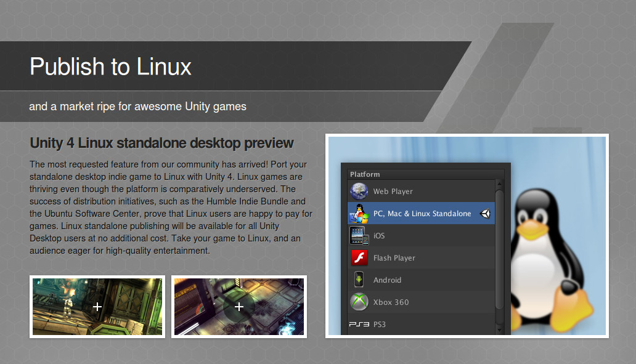Click the green Xbox 360 icon
636x364 pixels.
tap(359, 302)
